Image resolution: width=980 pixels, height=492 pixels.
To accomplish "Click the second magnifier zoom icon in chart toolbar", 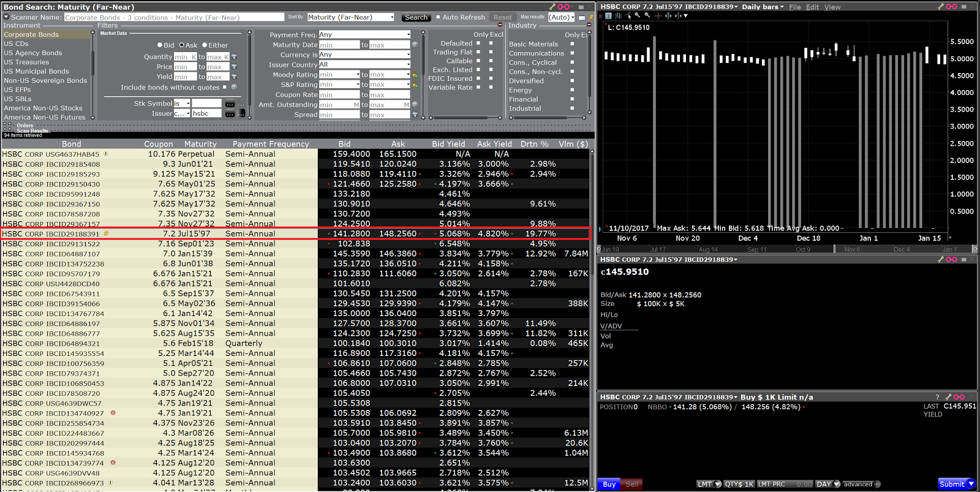I will tap(647, 16).
